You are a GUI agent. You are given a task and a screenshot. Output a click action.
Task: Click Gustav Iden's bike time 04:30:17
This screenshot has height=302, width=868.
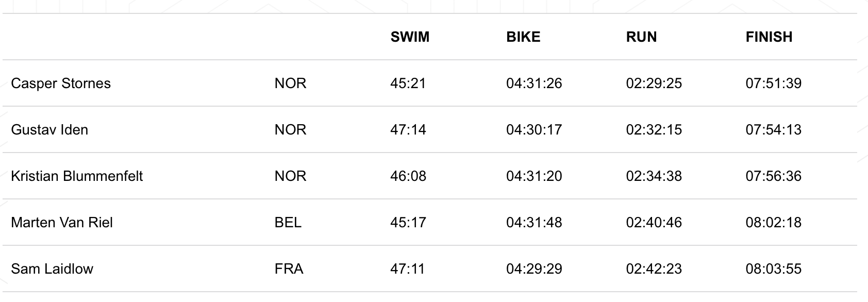(x=534, y=129)
